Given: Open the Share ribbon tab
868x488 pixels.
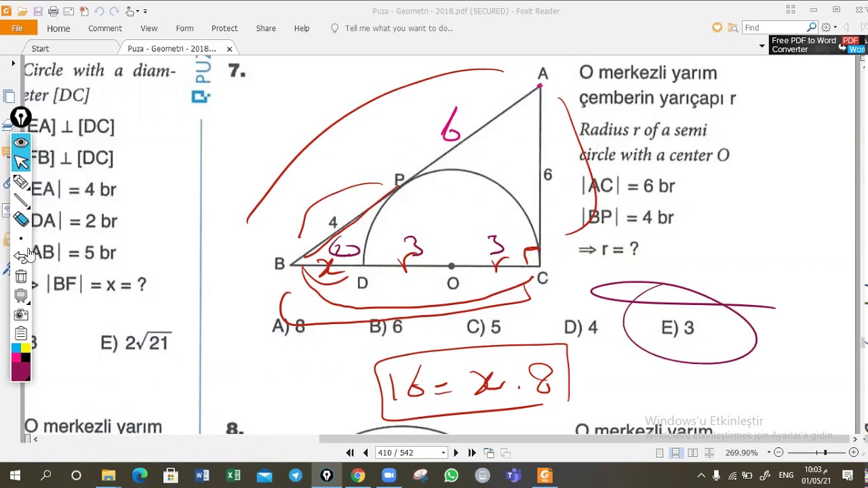Looking at the screenshot, I should 266,28.
